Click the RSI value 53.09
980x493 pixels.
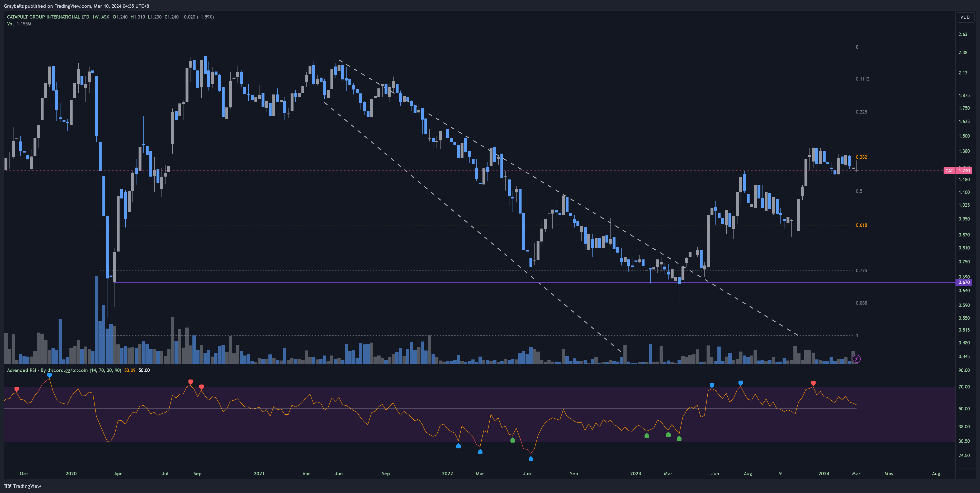130,370
